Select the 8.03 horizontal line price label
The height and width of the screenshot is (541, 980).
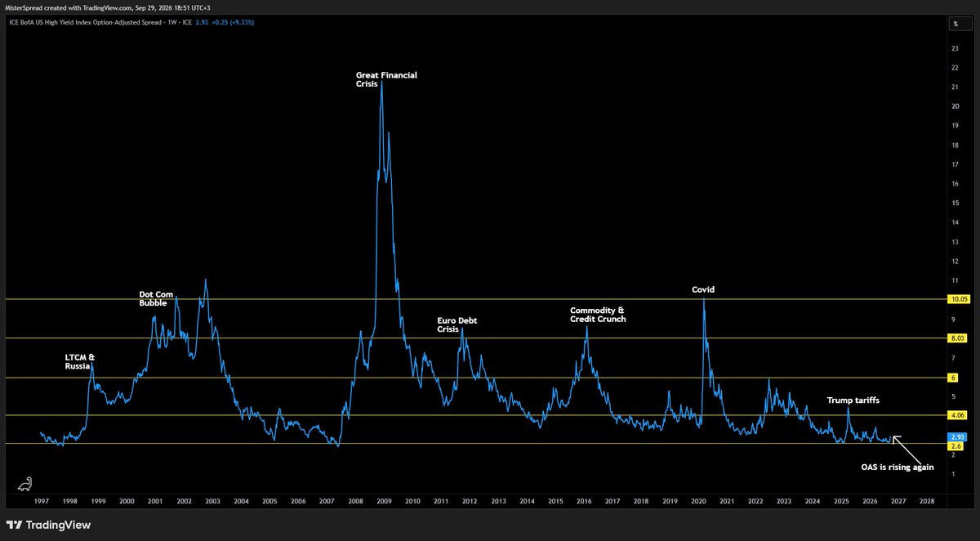tap(957, 338)
